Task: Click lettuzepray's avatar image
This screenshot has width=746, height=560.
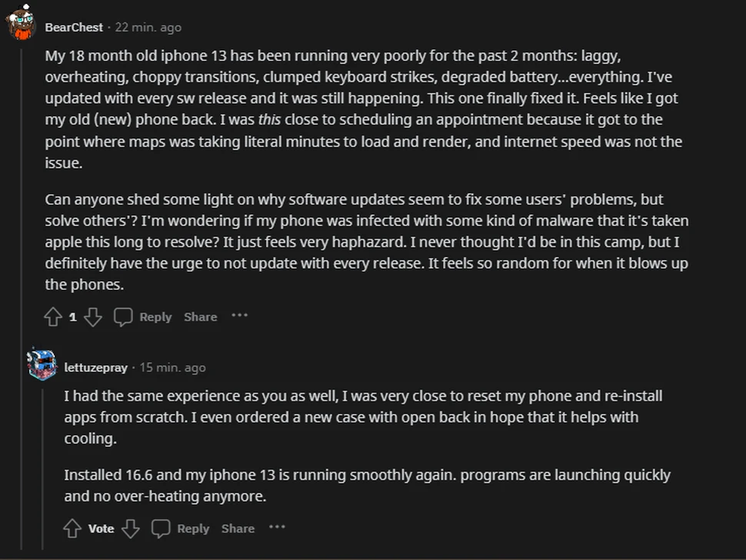Action: tap(42, 364)
